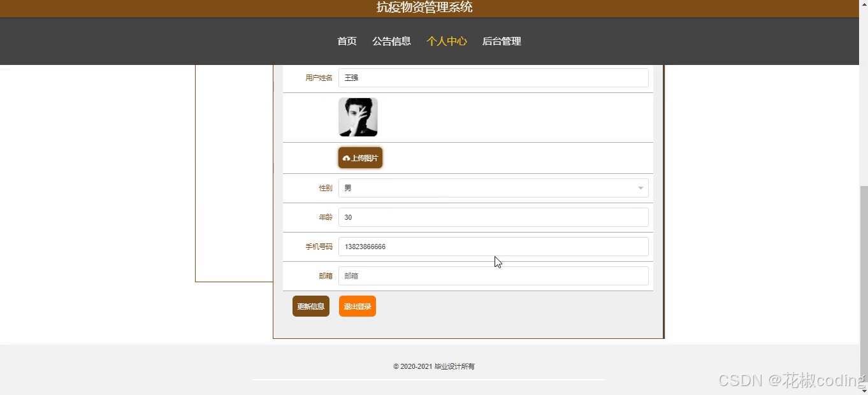
Task: Click the 退出登录 button
Action: (x=357, y=306)
